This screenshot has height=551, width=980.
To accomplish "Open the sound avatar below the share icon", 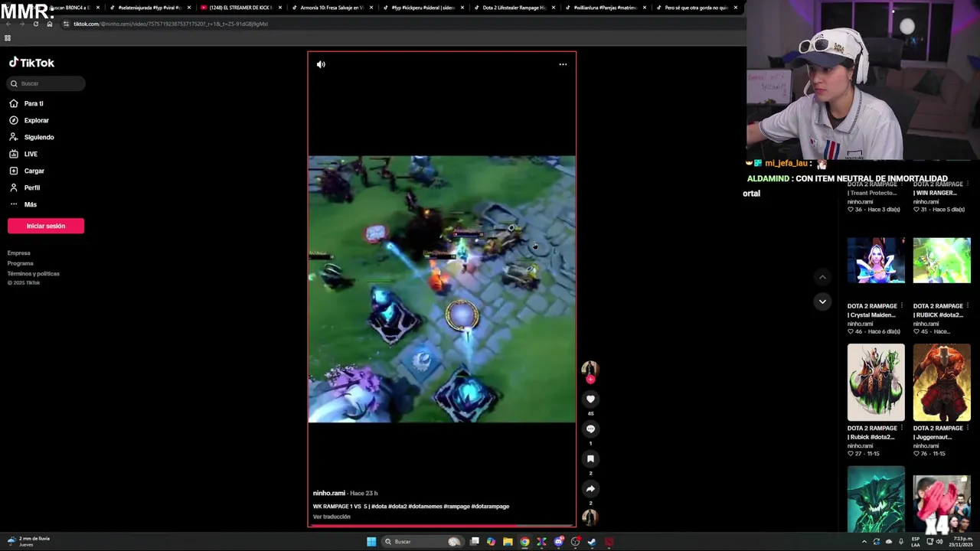I will pyautogui.click(x=590, y=517).
